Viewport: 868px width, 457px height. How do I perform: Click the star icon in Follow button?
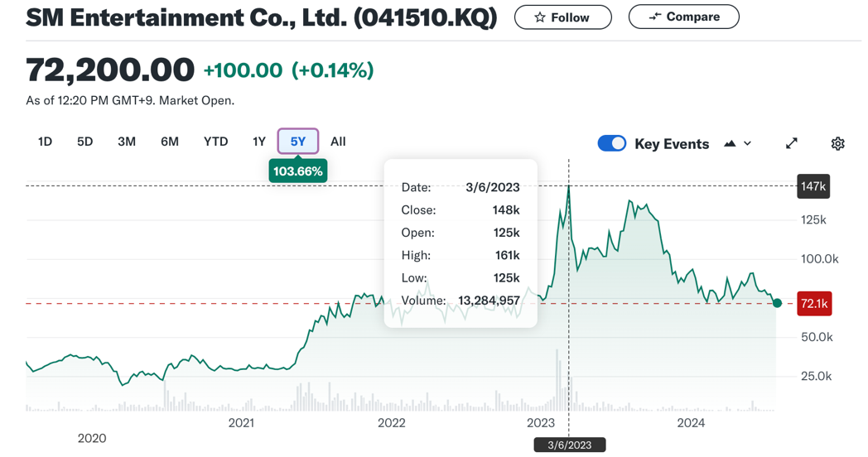pos(540,17)
